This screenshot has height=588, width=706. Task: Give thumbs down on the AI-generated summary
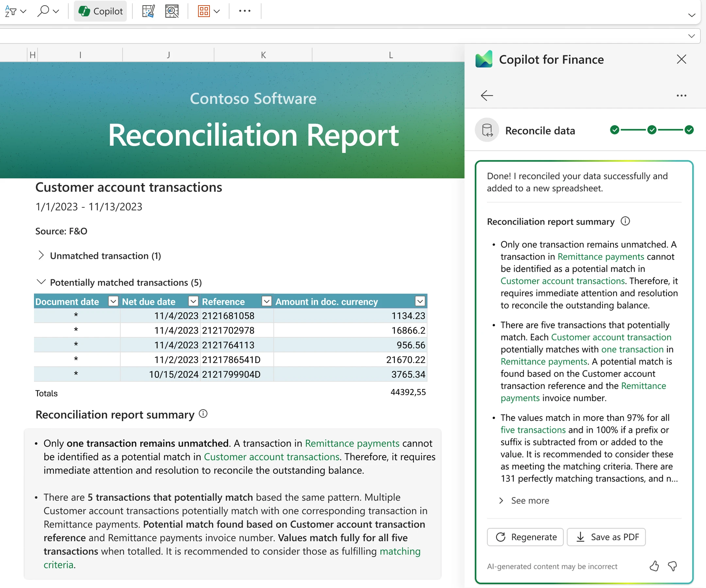point(673,566)
